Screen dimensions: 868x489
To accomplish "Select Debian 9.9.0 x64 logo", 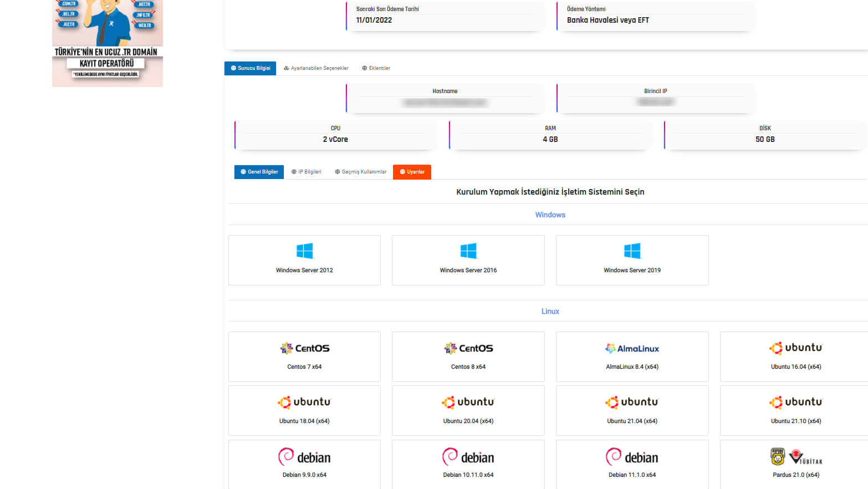I will point(304,457).
